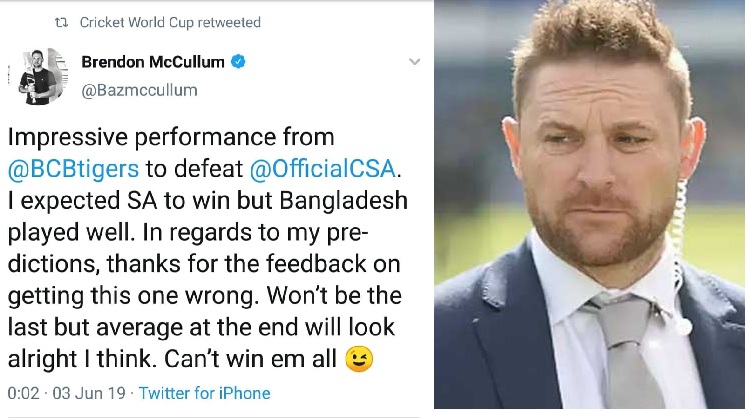Click the Can't win em all text
The image size is (750, 418).
250,359
